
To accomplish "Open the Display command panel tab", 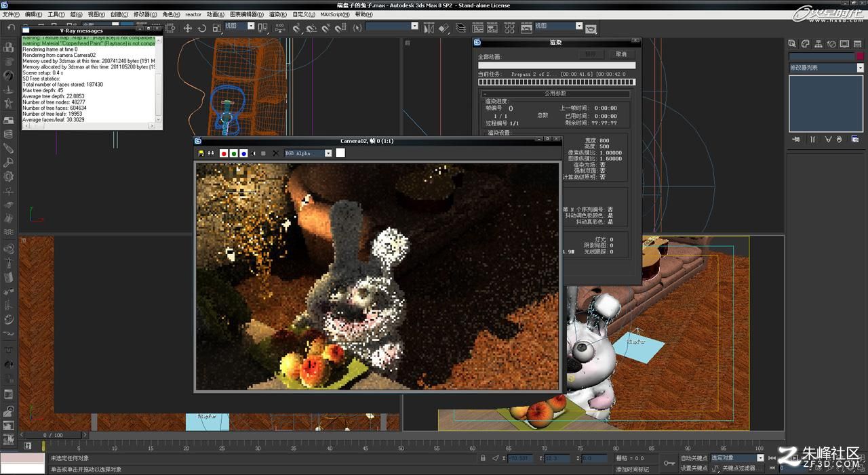I will (x=844, y=43).
